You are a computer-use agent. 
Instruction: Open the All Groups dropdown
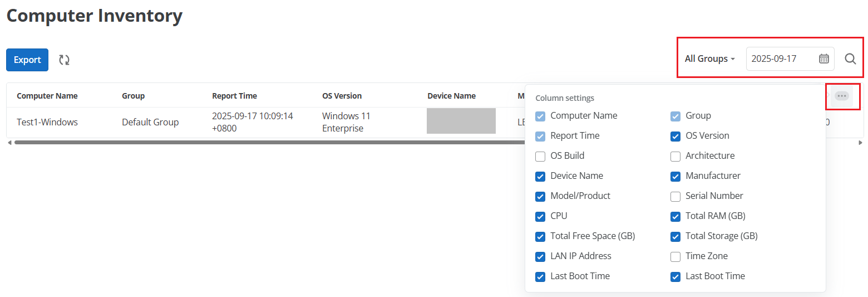(x=710, y=59)
